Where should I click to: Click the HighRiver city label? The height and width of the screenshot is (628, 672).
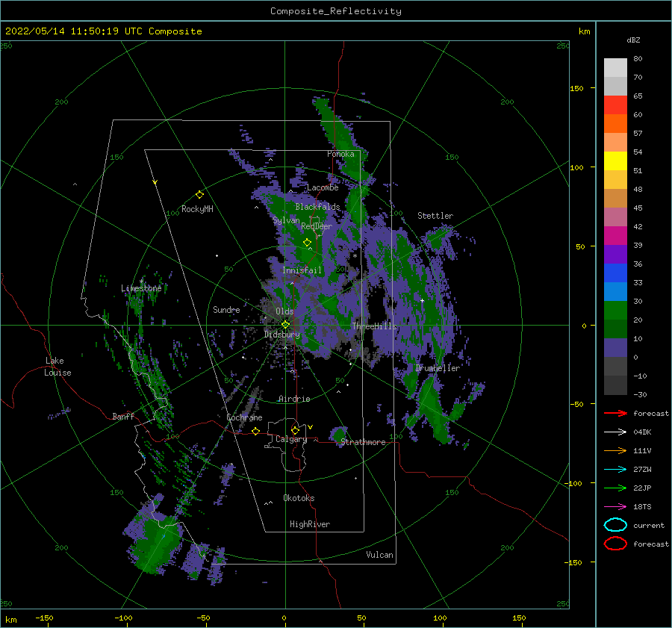[310, 524]
